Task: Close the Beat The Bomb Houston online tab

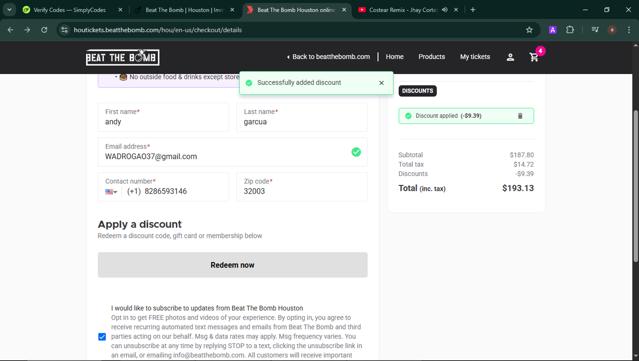Action: point(344,10)
